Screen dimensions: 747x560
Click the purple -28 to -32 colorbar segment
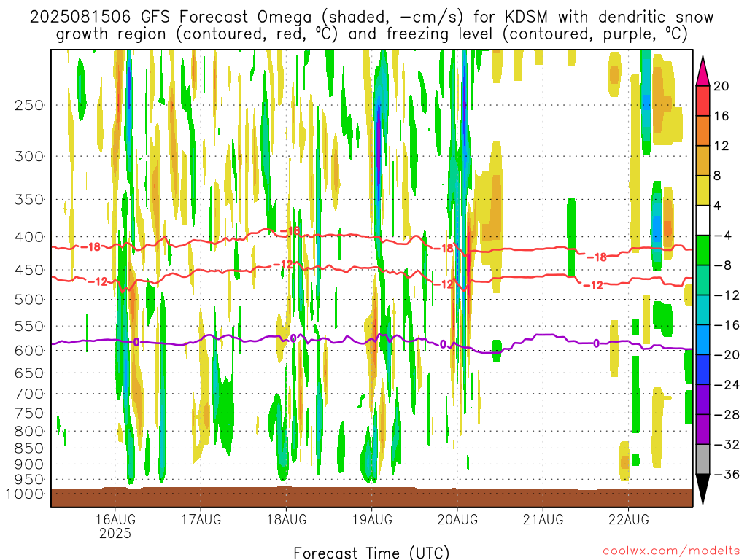(703, 429)
